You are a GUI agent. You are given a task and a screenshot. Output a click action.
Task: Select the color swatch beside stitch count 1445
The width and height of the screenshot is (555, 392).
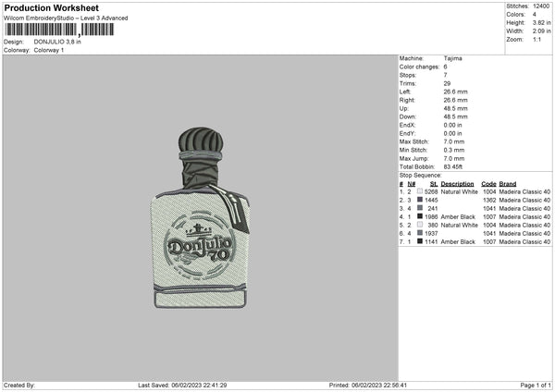click(x=420, y=200)
